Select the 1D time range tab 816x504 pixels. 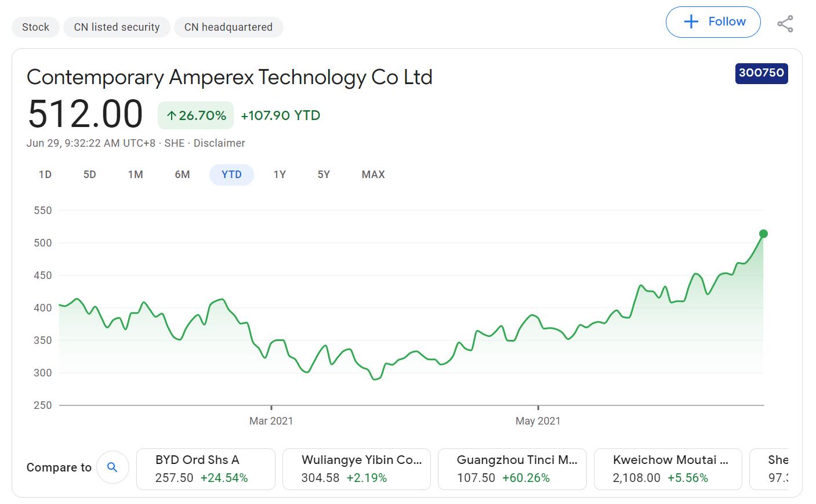pyautogui.click(x=45, y=175)
